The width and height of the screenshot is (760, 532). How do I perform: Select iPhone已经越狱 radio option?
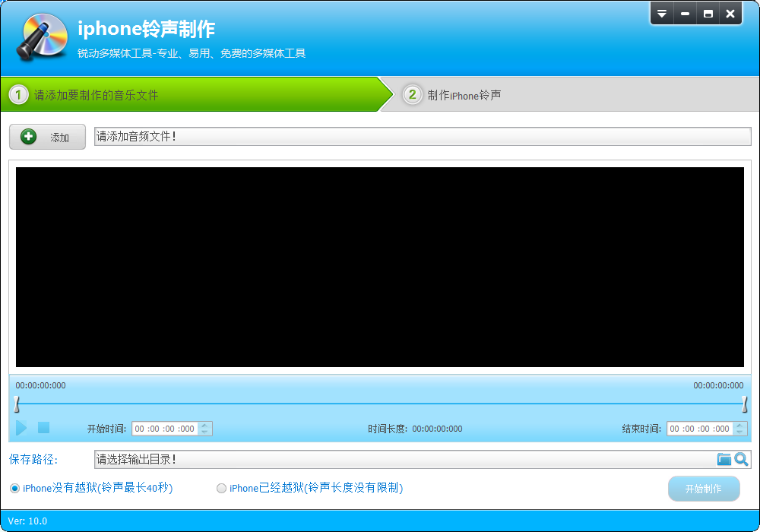click(x=222, y=488)
